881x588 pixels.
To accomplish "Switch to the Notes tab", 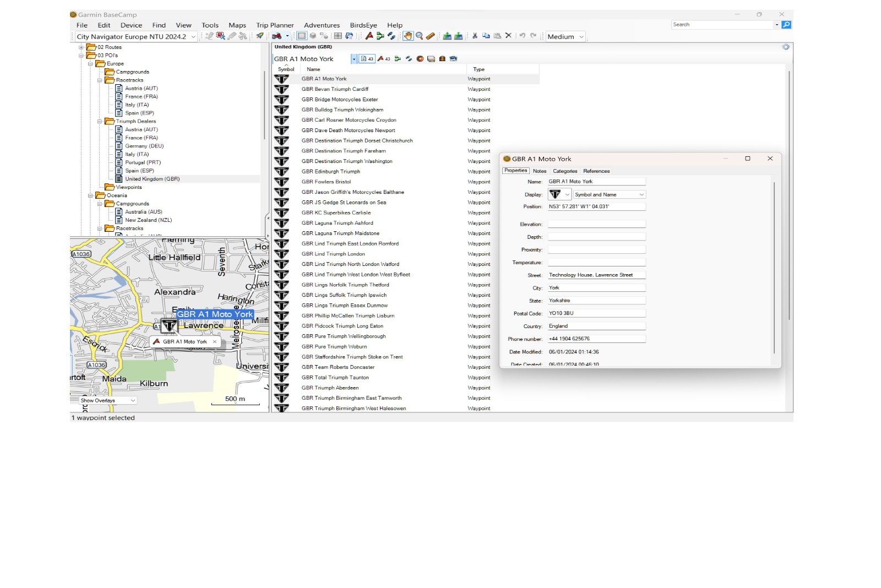I will pyautogui.click(x=540, y=171).
